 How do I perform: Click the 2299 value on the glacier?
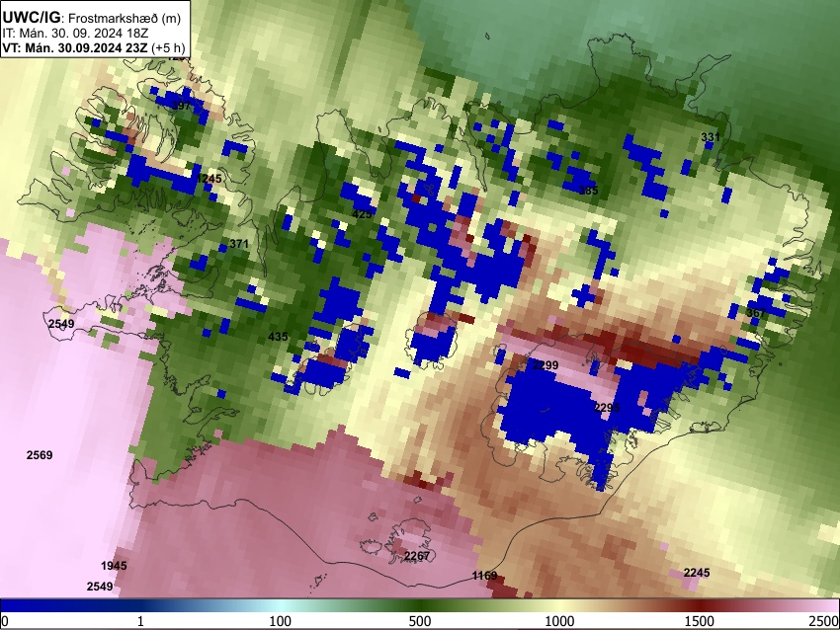coord(546,365)
